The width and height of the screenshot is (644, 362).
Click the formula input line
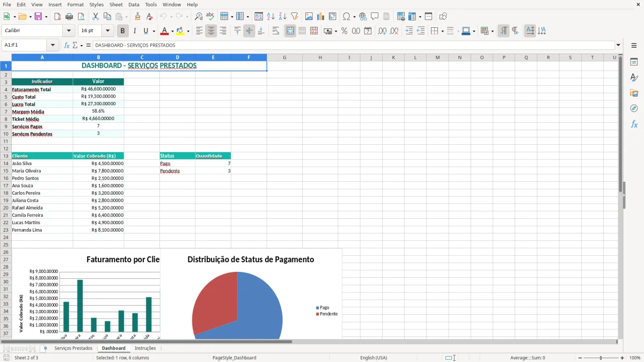[353, 46]
